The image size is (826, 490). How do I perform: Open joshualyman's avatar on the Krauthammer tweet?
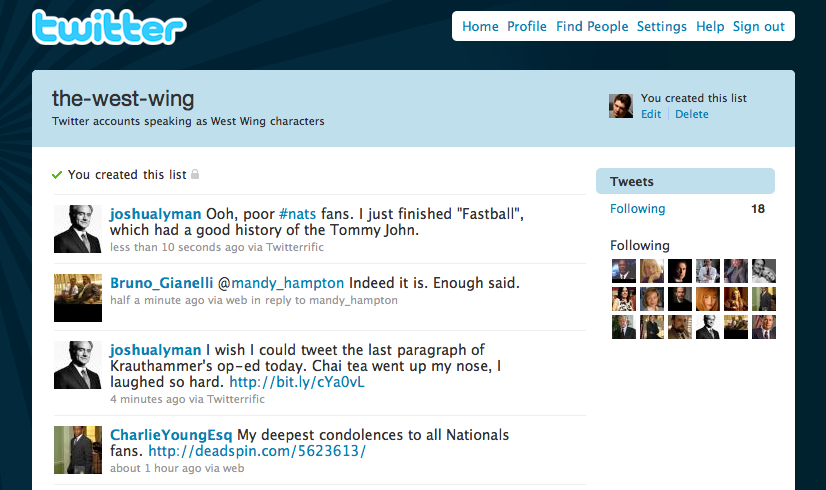pos(77,365)
